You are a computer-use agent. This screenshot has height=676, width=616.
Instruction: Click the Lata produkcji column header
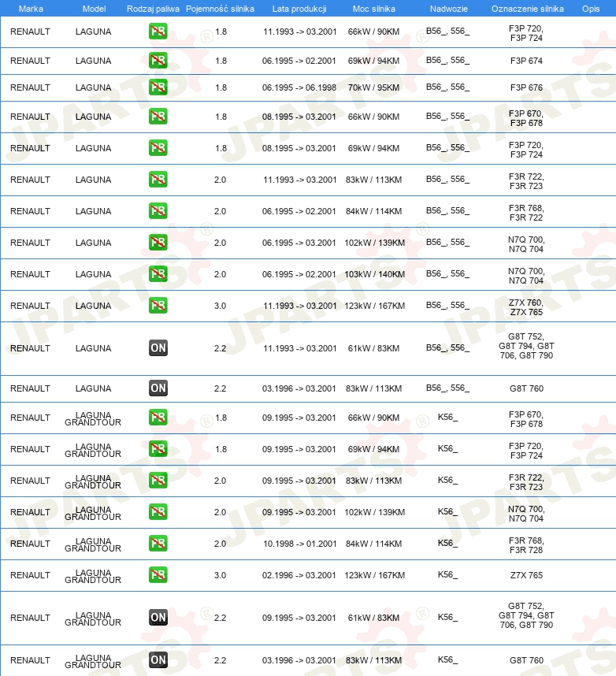tap(299, 9)
